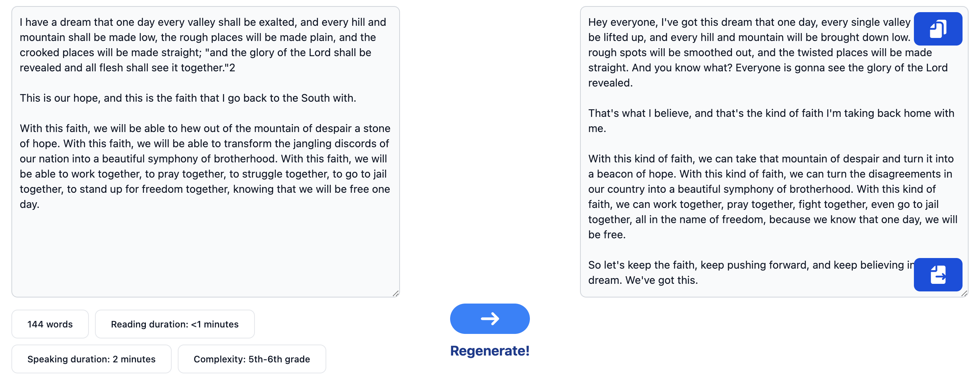980x384 pixels.
Task: Click the Regenerate! label
Action: 490,351
